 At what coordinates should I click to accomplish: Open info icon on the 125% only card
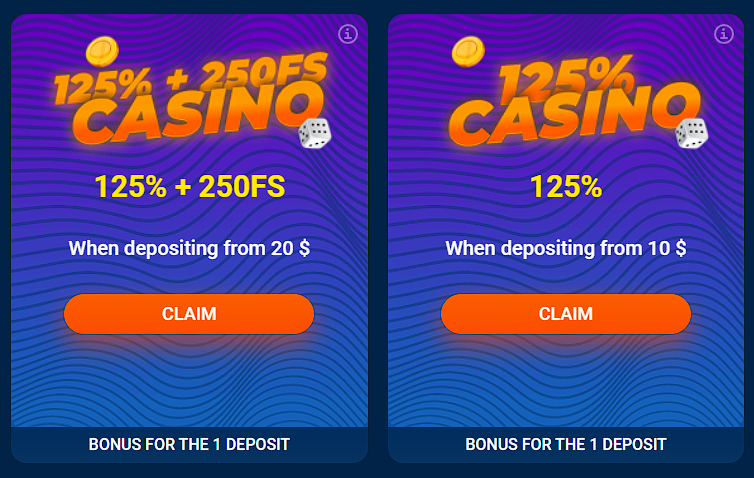[x=724, y=34]
